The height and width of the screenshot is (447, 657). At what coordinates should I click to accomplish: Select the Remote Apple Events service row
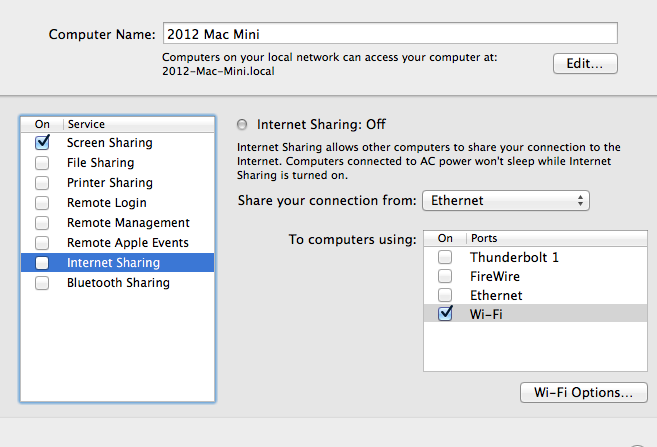coord(117,243)
